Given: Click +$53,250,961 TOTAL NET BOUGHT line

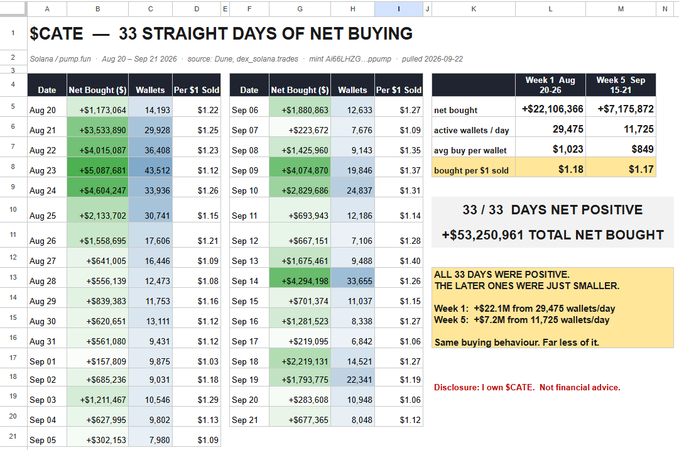Looking at the screenshot, I should [553, 235].
